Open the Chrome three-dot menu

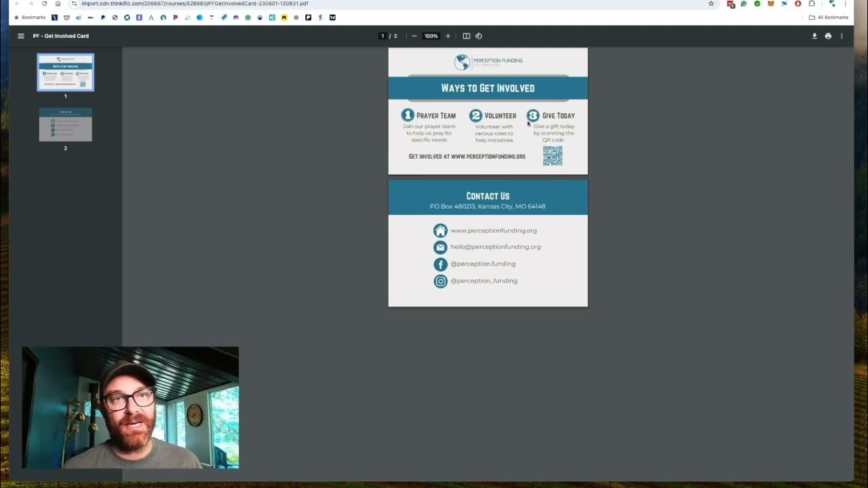846,3
